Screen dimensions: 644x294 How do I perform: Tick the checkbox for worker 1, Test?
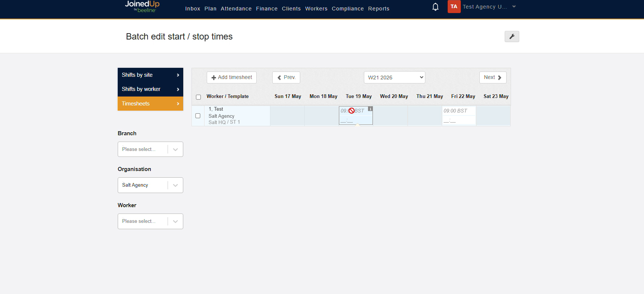(x=198, y=116)
